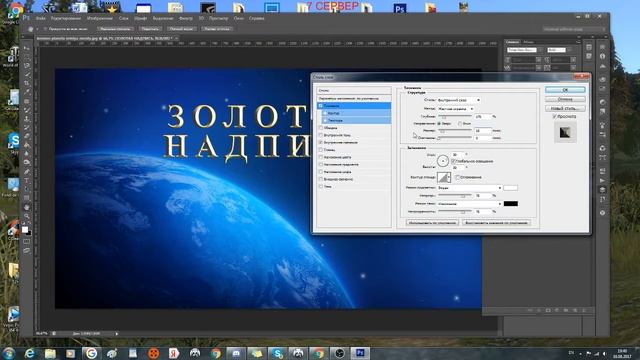This screenshot has height=360, width=640.
Task: Enable the Наложение градиента checkbox
Action: click(321, 164)
